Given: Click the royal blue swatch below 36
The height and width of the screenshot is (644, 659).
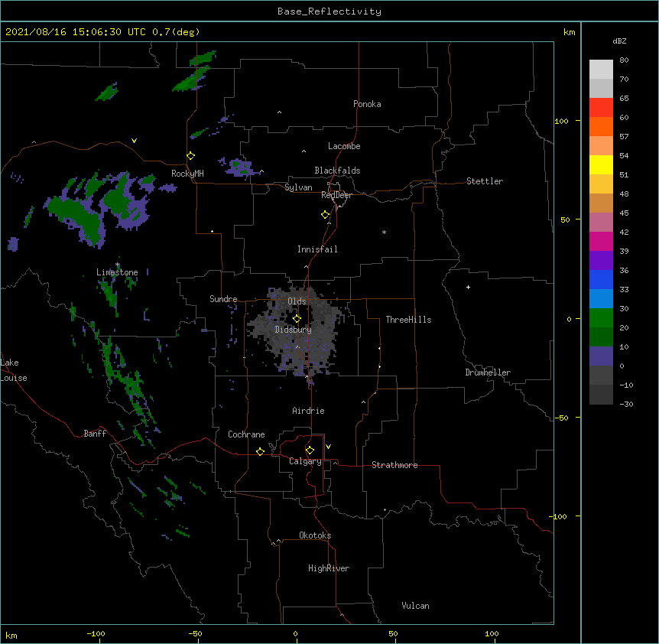Looking at the screenshot, I should [601, 279].
